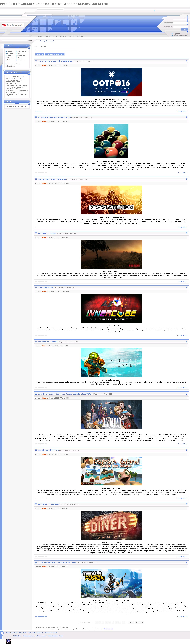This screenshot has height=644, width=190.
Task: Open the OOTP 16 baseball banner image
Action: (111, 82)
